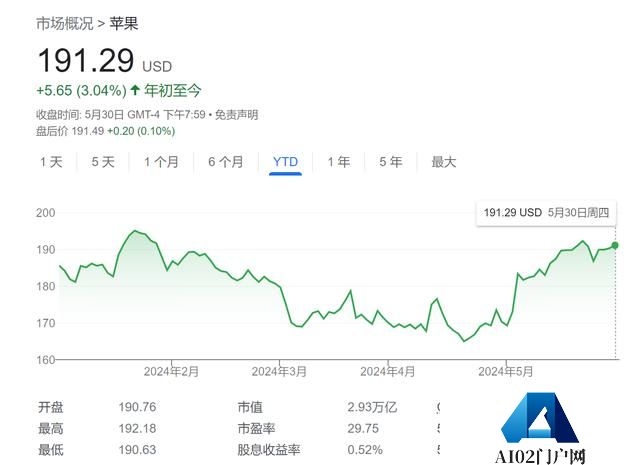Click the 收盘时间 closing time text
Viewport: 640px width, 465px height.
click(x=120, y=115)
